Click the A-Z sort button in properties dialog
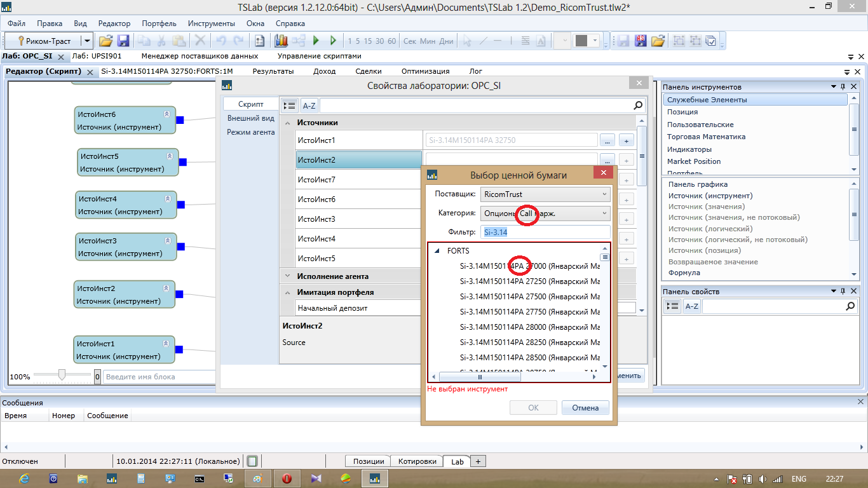The height and width of the screenshot is (488, 868). 309,105
